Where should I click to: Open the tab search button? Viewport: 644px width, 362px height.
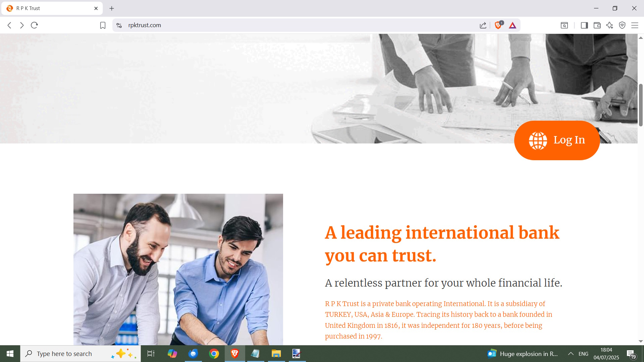(564, 25)
